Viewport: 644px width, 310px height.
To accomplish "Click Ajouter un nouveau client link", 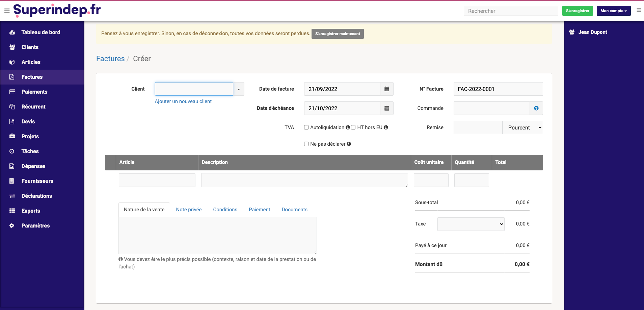I will 183,101.
